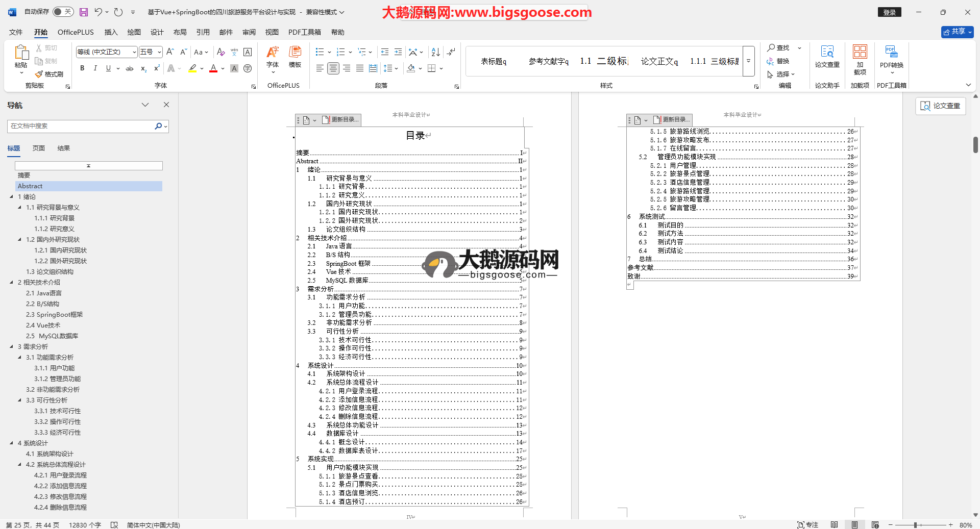The width and height of the screenshot is (980, 529).
Task: Toggle 专注 focus mode in status bar
Action: (x=807, y=525)
